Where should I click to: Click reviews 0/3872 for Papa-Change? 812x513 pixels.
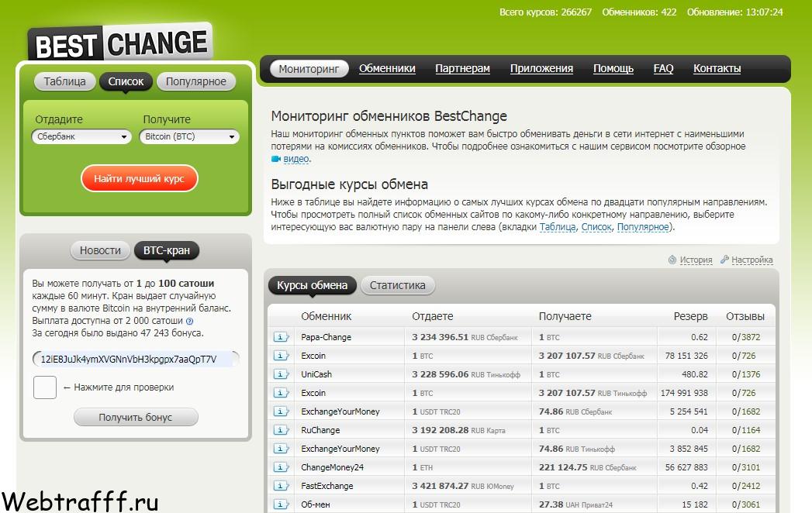(746, 337)
